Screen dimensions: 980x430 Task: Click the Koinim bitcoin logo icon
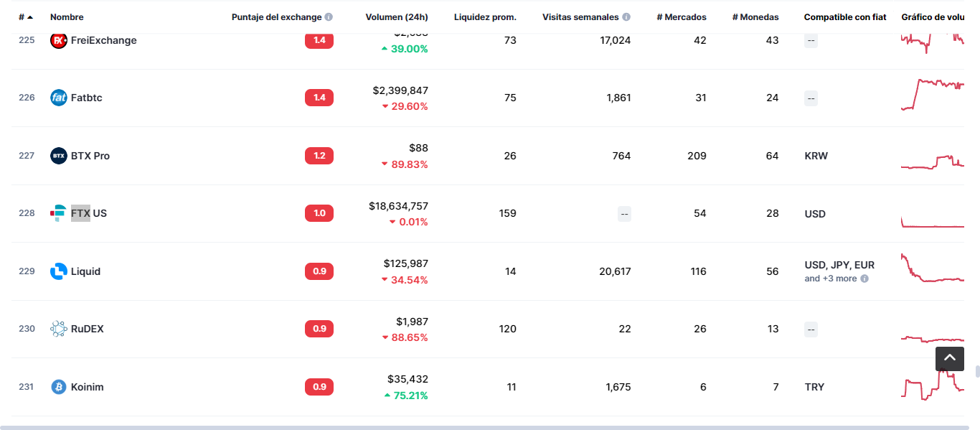59,387
